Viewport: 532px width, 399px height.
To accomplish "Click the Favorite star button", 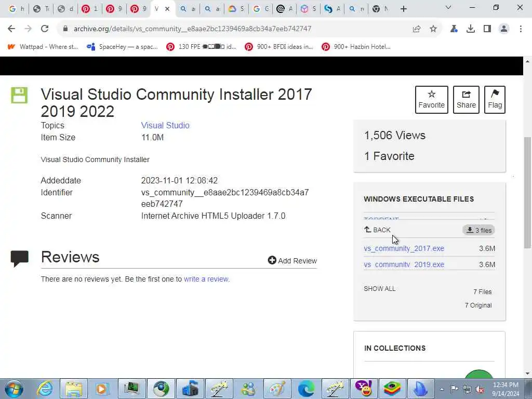I will [432, 100].
